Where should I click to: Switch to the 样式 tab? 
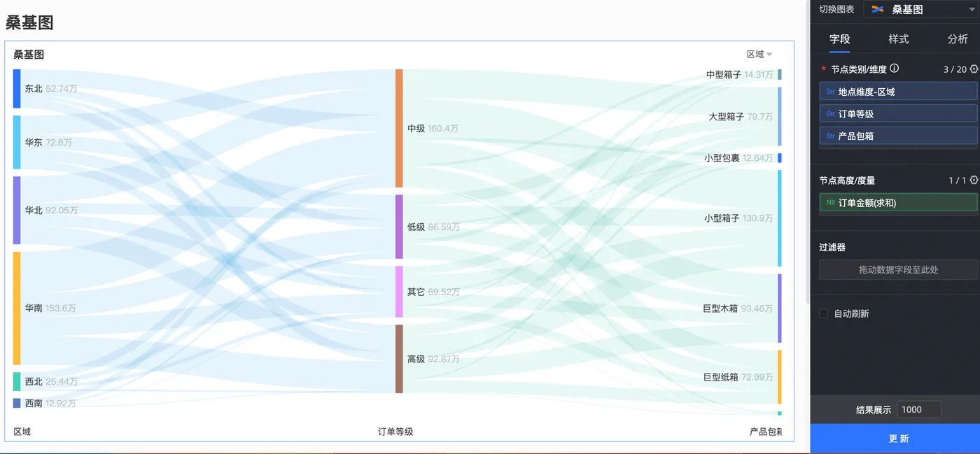click(898, 39)
